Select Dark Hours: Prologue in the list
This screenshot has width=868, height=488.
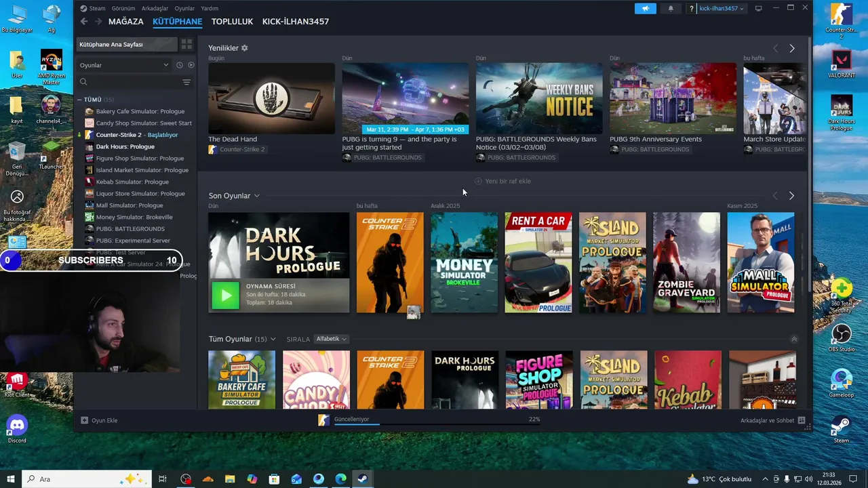(x=125, y=146)
